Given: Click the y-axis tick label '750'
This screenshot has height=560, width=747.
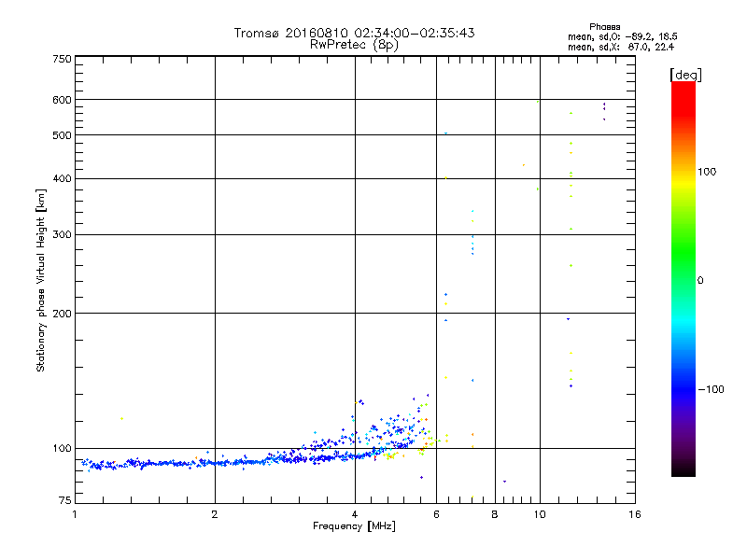Looking at the screenshot, I should (x=62, y=59).
